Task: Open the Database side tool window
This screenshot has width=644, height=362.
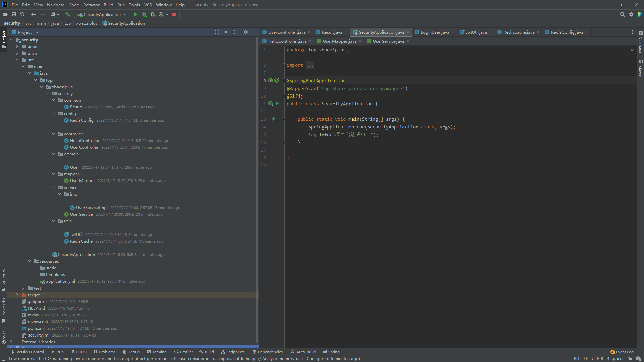Action: pyautogui.click(x=640, y=42)
